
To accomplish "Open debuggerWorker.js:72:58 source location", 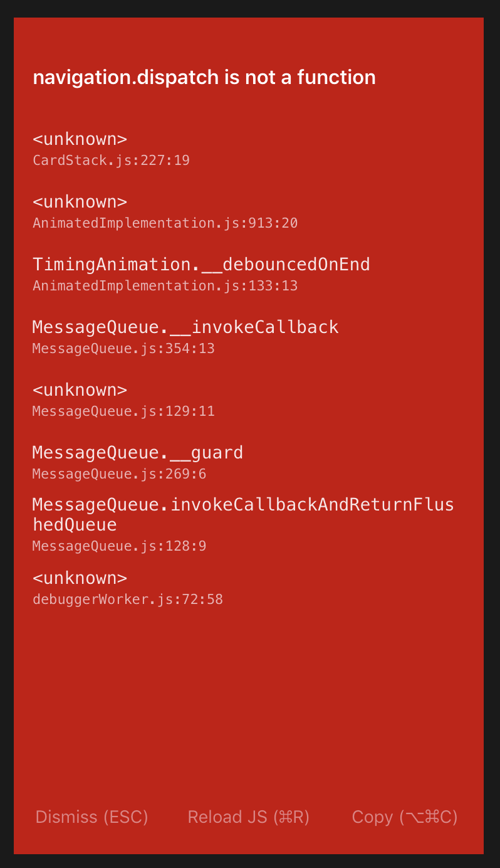I will (x=128, y=599).
